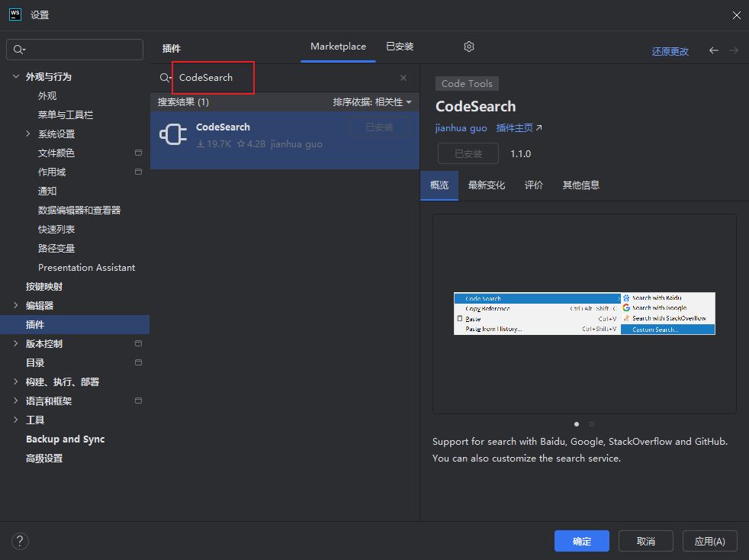This screenshot has height=560, width=749.
Task: Open the 插件主页 link
Action: [514, 128]
